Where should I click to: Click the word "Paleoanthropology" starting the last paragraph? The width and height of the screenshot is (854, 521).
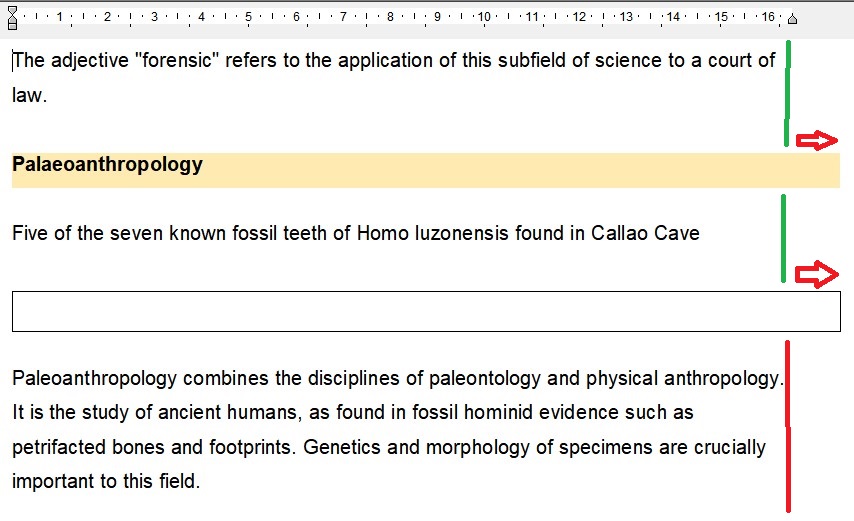coord(95,379)
